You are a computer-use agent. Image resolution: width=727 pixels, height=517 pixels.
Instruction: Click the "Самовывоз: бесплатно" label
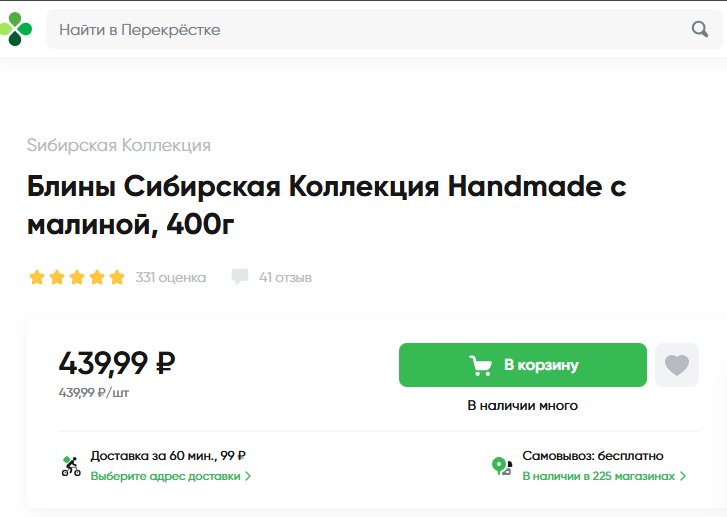tap(593, 456)
